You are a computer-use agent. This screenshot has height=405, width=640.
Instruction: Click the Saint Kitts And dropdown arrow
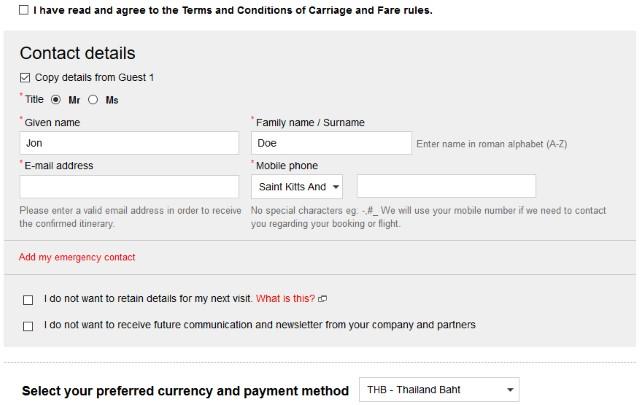(x=336, y=187)
